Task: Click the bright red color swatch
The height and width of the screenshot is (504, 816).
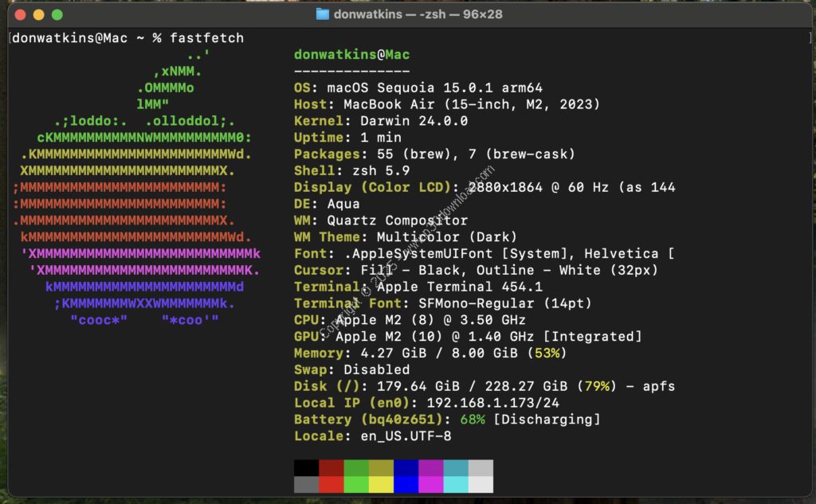Action: click(331, 484)
